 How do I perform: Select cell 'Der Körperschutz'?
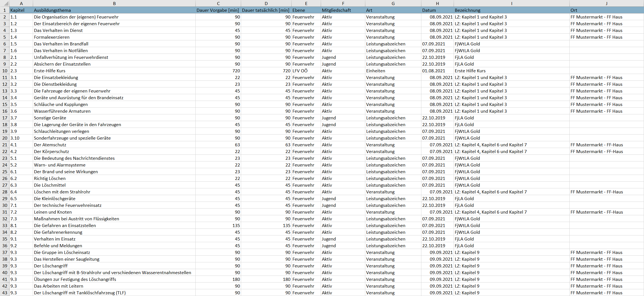point(114,151)
